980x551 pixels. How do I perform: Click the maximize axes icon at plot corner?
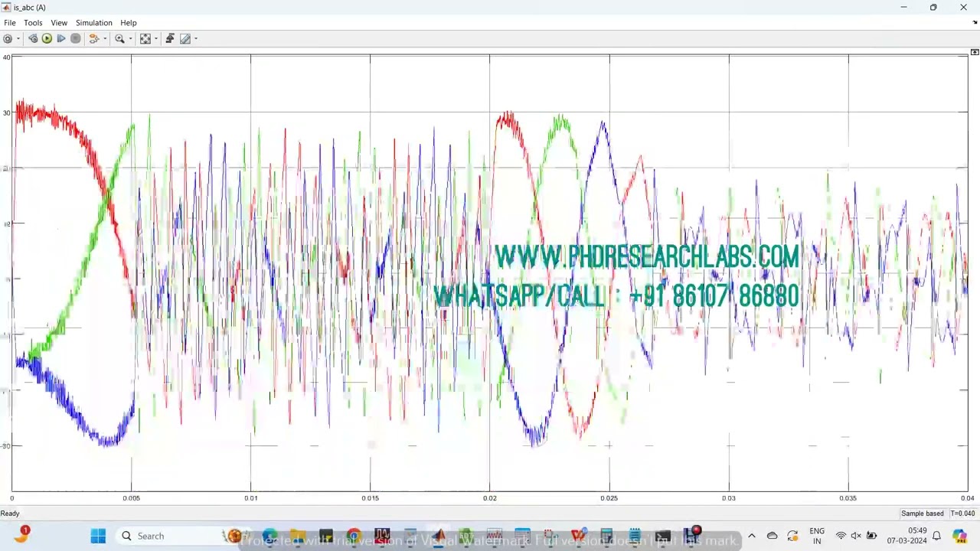[975, 52]
